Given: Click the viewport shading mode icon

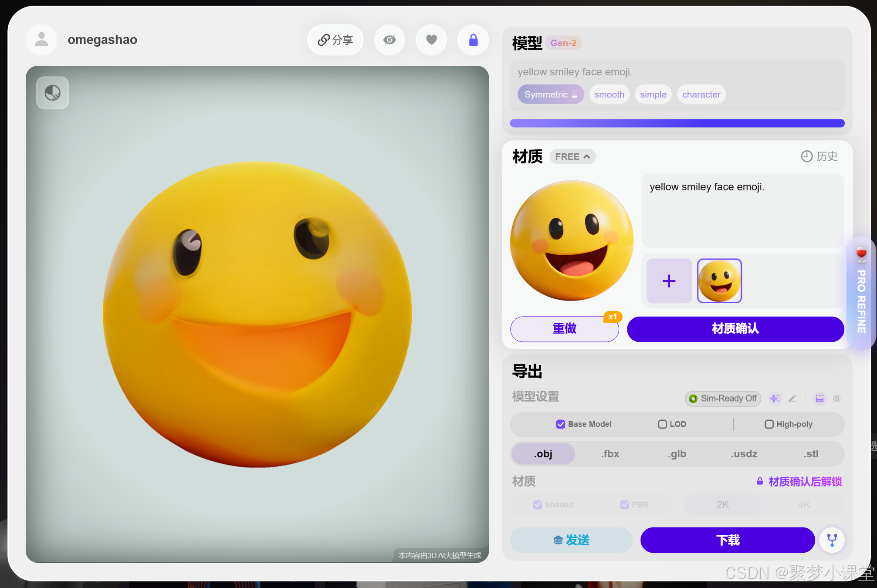Looking at the screenshot, I should pos(53,93).
